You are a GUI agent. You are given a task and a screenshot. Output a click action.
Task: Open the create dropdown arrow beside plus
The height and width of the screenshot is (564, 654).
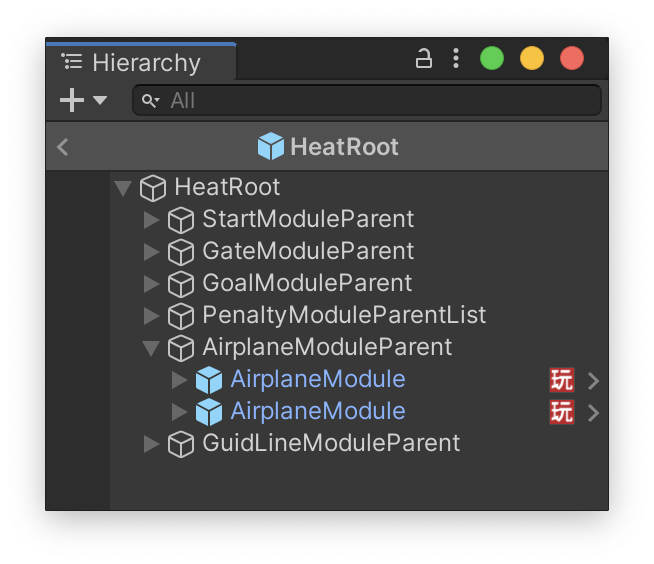[100, 100]
